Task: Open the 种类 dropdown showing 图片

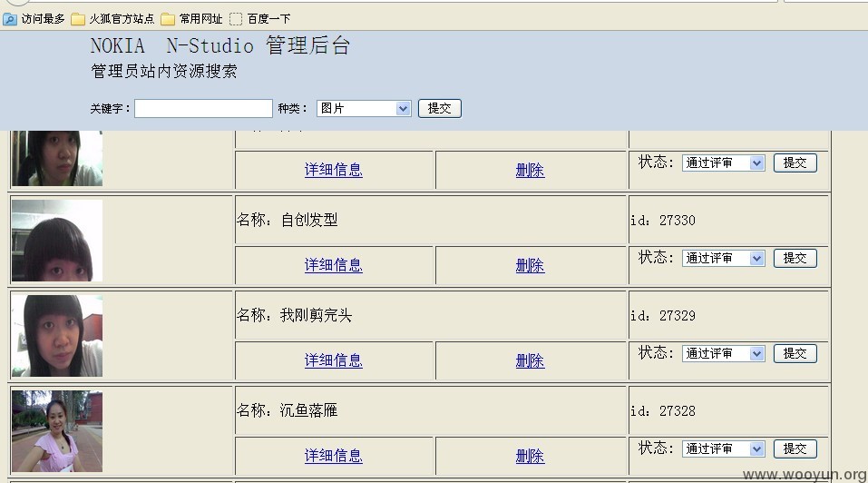Action: 364,108
